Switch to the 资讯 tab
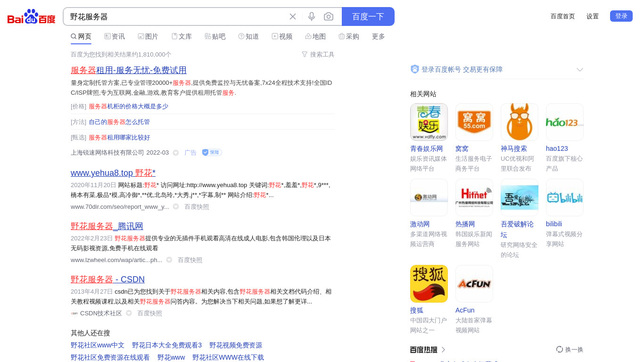 click(x=115, y=36)
